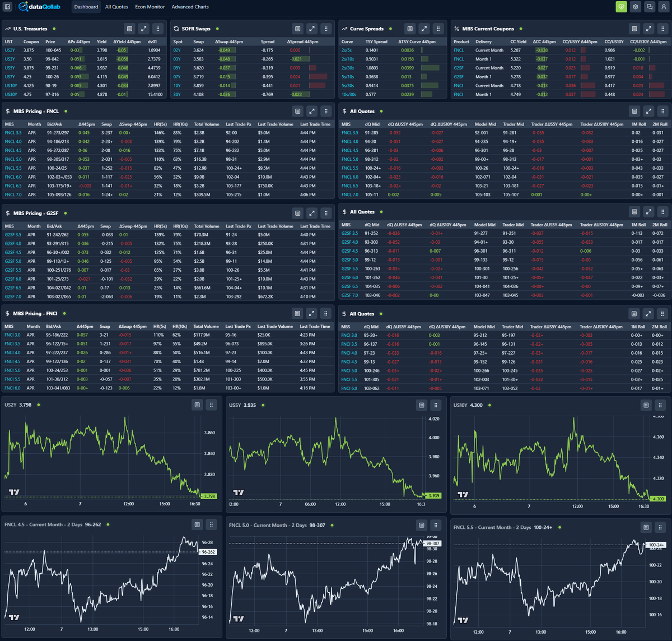
Task: Click the 4.301 yield value for US10Y
Action: (101, 86)
